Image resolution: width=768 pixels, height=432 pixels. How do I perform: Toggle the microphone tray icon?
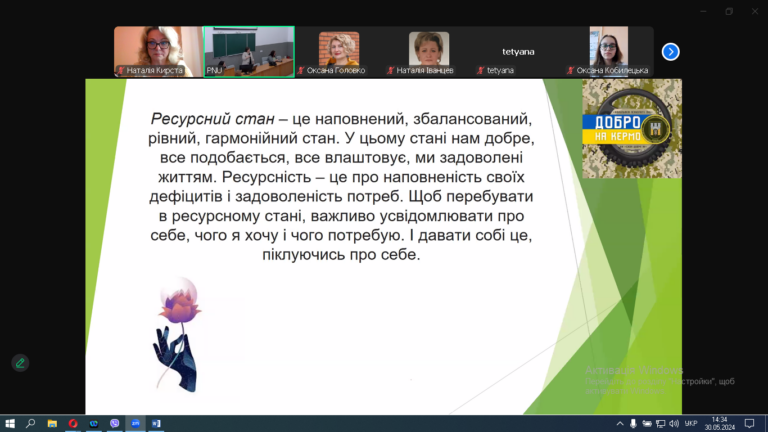coord(633,424)
